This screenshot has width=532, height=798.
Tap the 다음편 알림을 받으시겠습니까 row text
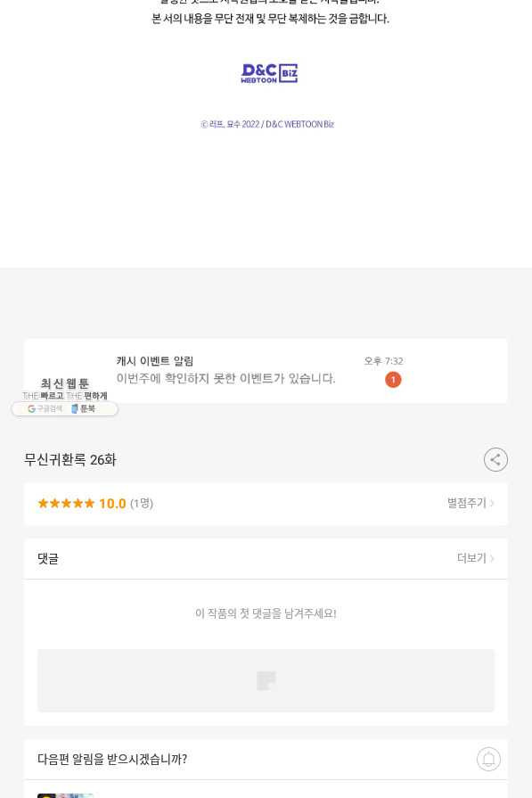click(x=112, y=759)
